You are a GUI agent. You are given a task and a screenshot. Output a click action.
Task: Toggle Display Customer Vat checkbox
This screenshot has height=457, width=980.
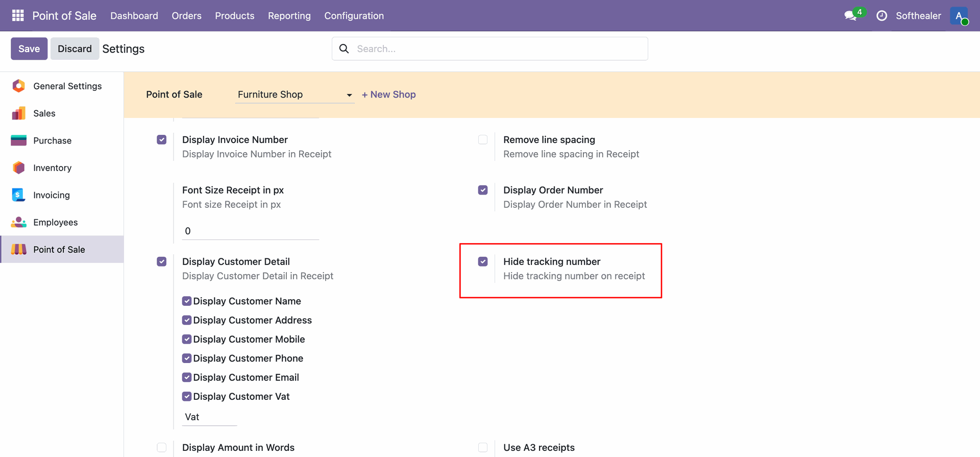click(x=187, y=396)
